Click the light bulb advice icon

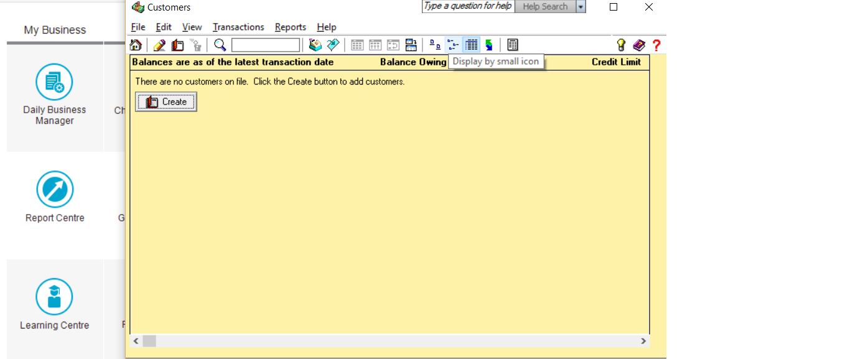click(x=621, y=45)
